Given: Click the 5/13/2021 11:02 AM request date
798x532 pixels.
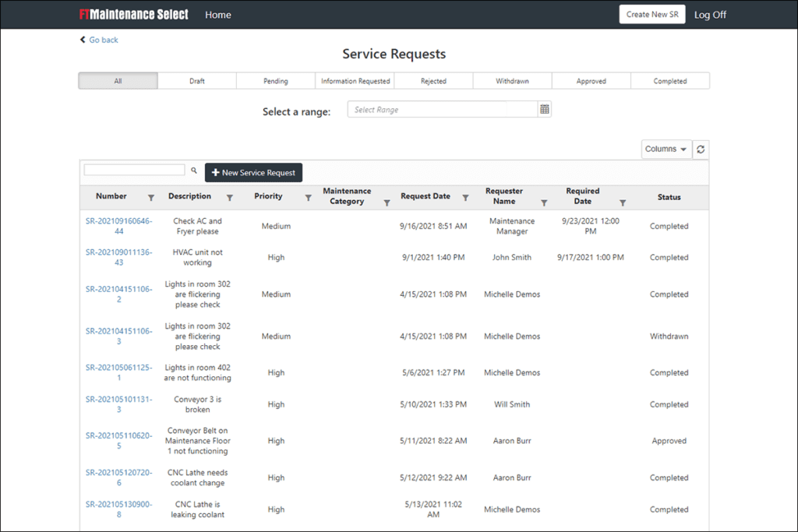Looking at the screenshot, I should (x=433, y=509).
